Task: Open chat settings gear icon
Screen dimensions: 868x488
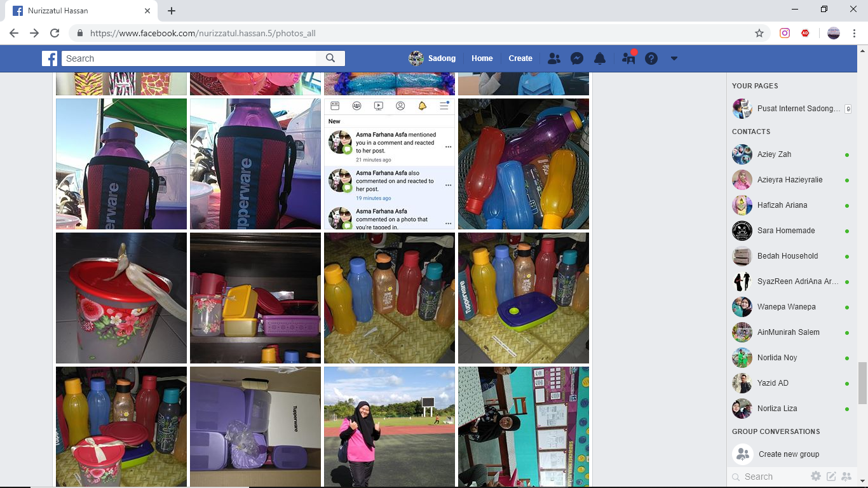Action: (816, 477)
